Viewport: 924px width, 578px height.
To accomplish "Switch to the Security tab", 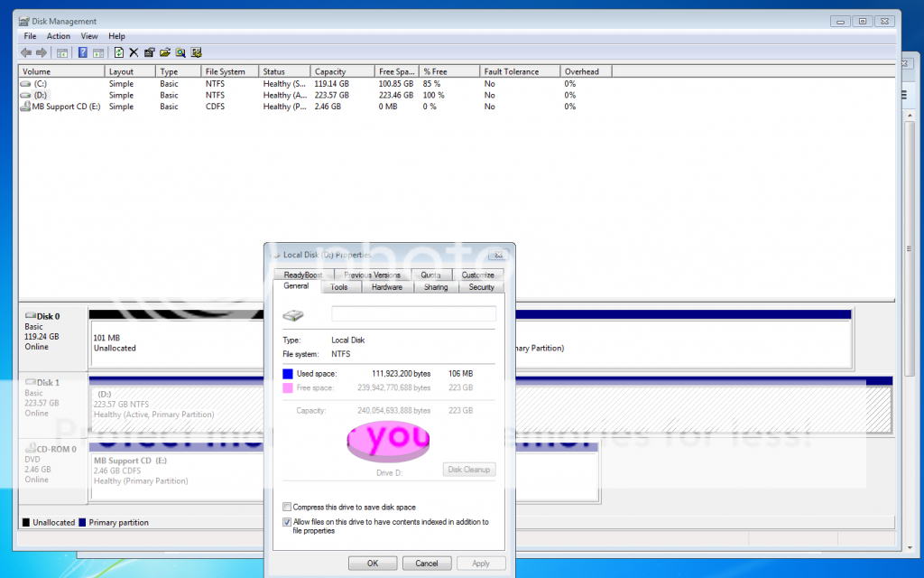I will point(482,287).
